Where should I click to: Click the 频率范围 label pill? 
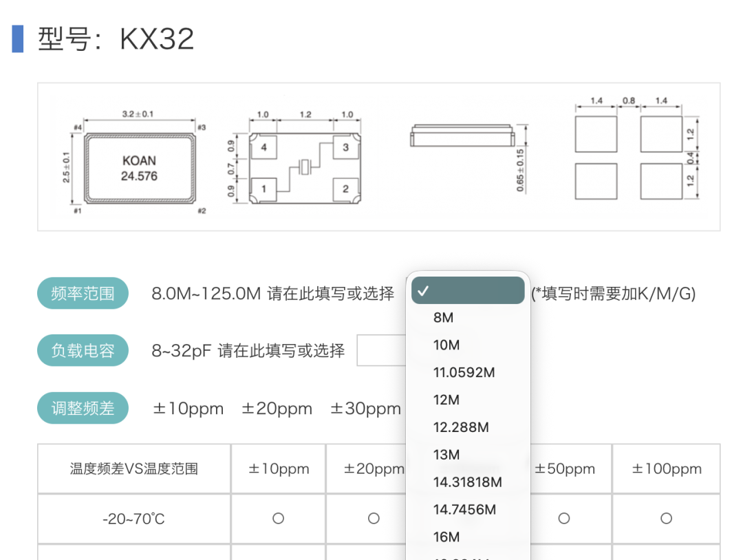click(x=83, y=293)
